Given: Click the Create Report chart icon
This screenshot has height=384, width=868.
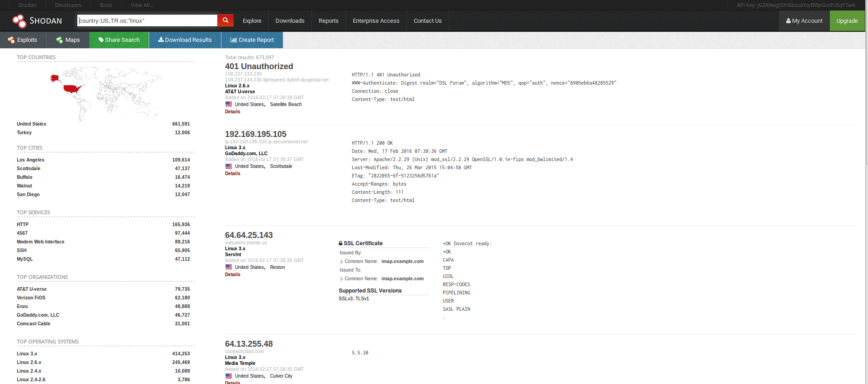Looking at the screenshot, I should point(234,40).
